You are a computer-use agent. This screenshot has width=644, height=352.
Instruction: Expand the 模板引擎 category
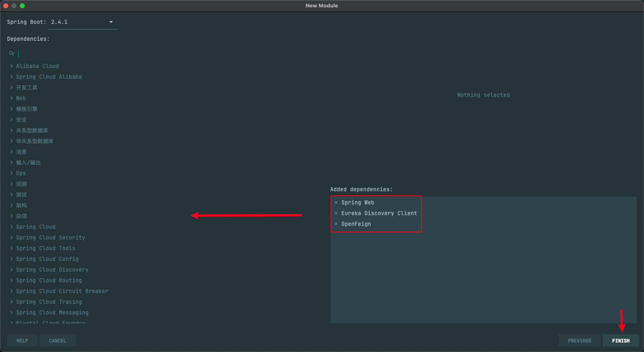[x=12, y=109]
